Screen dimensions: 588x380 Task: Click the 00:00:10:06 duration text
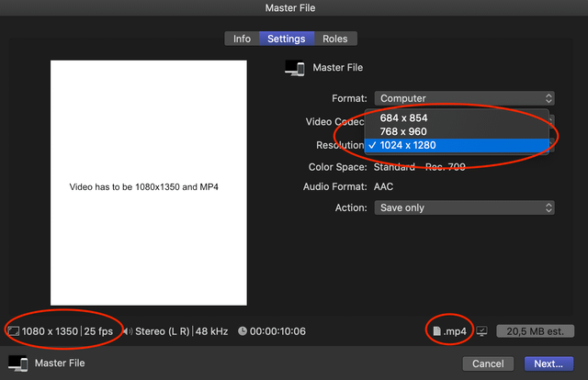tap(277, 331)
